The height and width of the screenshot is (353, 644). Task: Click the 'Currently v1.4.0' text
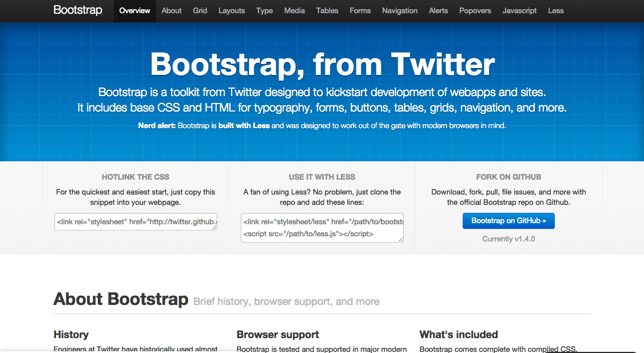pyautogui.click(x=508, y=239)
